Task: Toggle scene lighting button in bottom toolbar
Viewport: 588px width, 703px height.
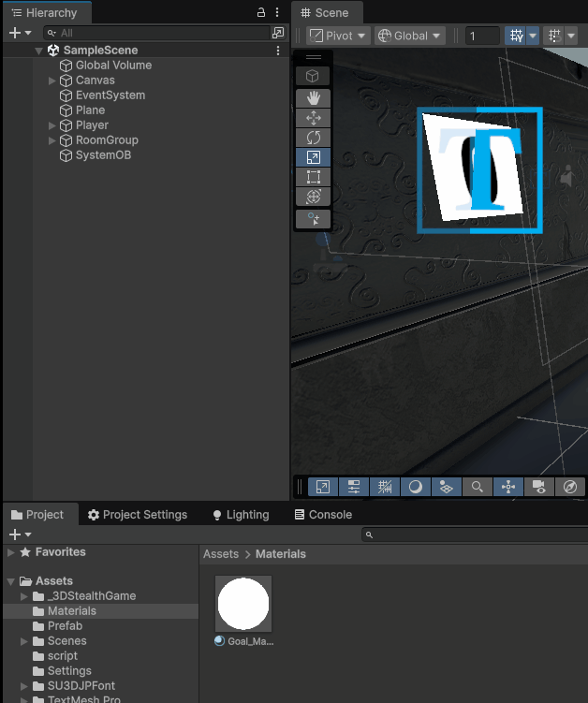Action: tap(415, 487)
